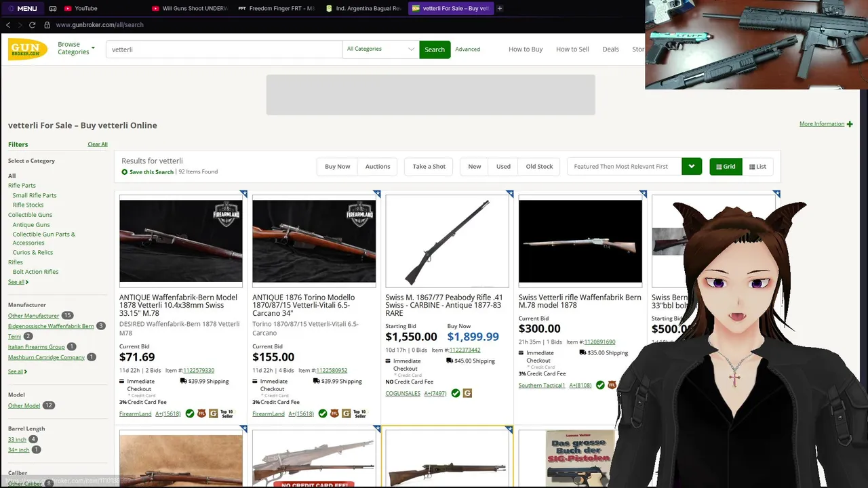Toggle the Auctions filter
Screen dimensions: 868x488
378,167
